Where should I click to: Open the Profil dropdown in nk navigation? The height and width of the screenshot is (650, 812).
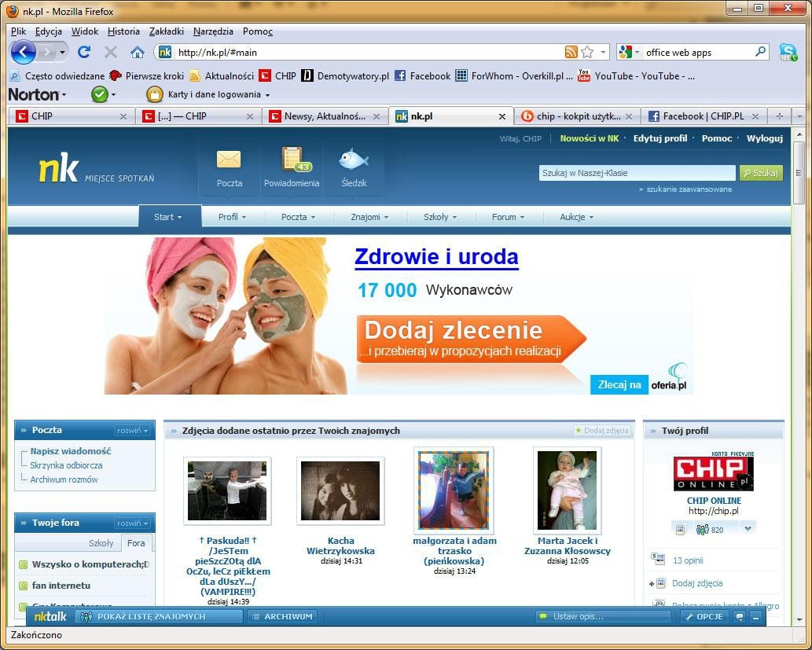coord(232,217)
